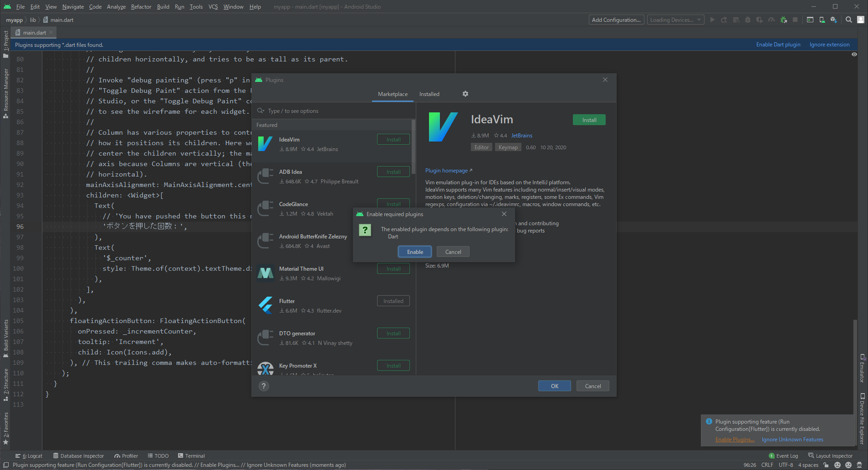This screenshot has height=470, width=868.
Task: Click the Material Theme UI logo in list
Action: coord(266,273)
